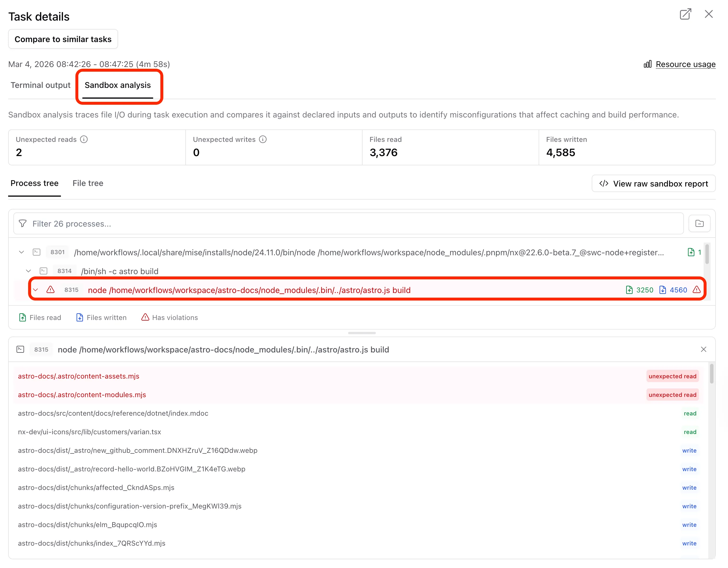Click terminal icon of process 8314

click(44, 271)
